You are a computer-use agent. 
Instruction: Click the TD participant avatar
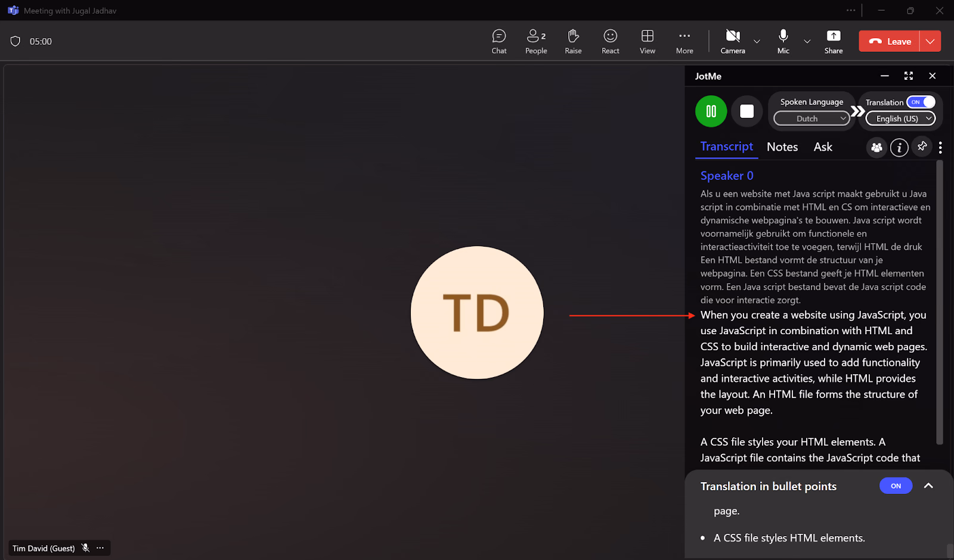click(477, 312)
